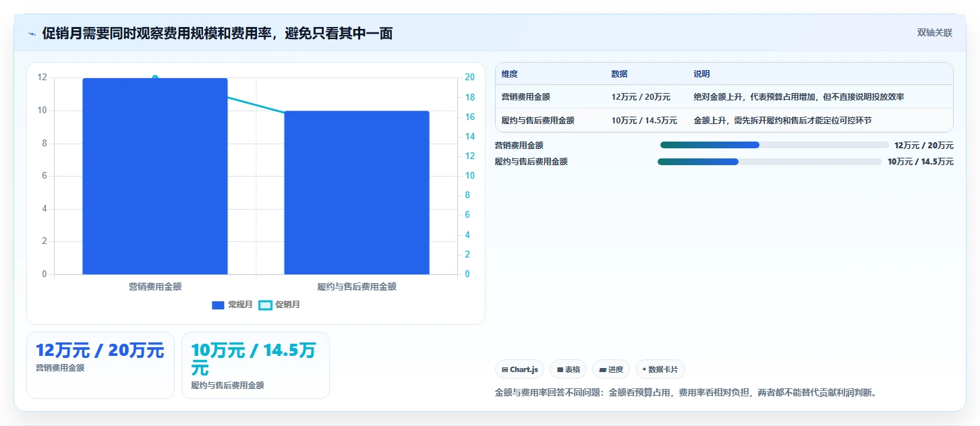The width and height of the screenshot is (980, 426).
Task: Toggle the 促销月 legend item
Action: [279, 305]
